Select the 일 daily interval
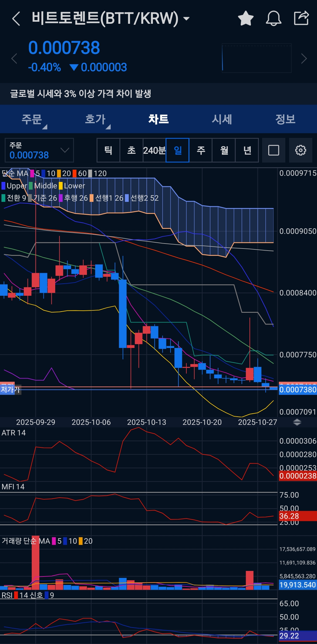 pyautogui.click(x=178, y=150)
